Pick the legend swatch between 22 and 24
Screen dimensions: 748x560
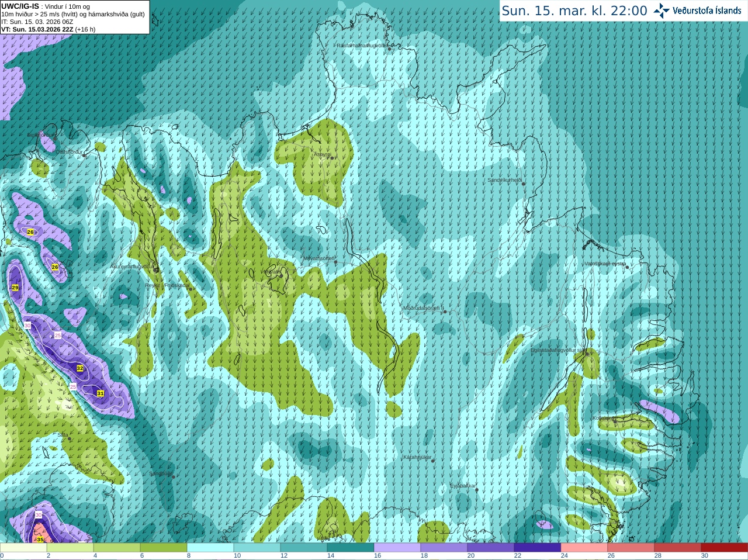(538, 548)
